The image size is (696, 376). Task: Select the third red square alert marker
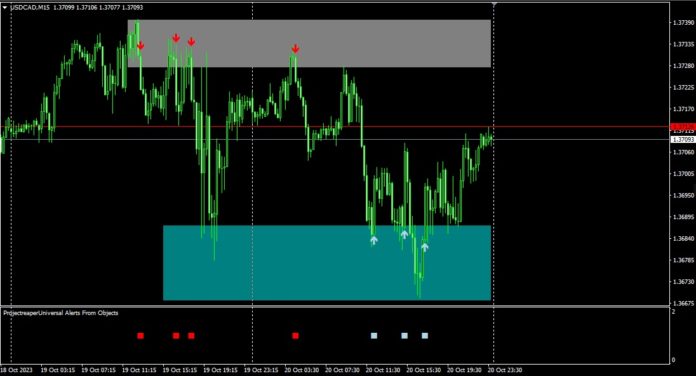(x=191, y=336)
